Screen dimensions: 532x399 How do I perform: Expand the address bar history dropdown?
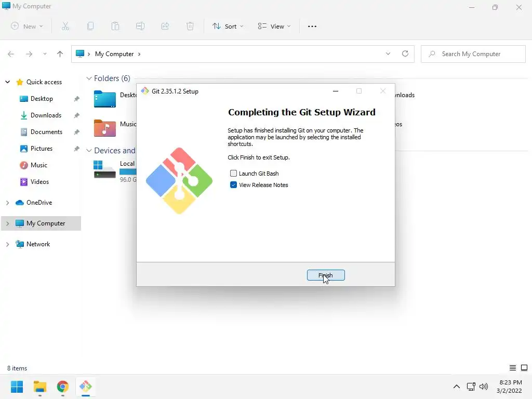(x=388, y=54)
